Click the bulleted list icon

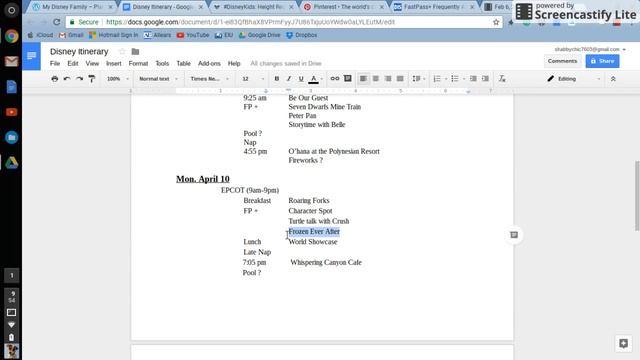click(455, 78)
